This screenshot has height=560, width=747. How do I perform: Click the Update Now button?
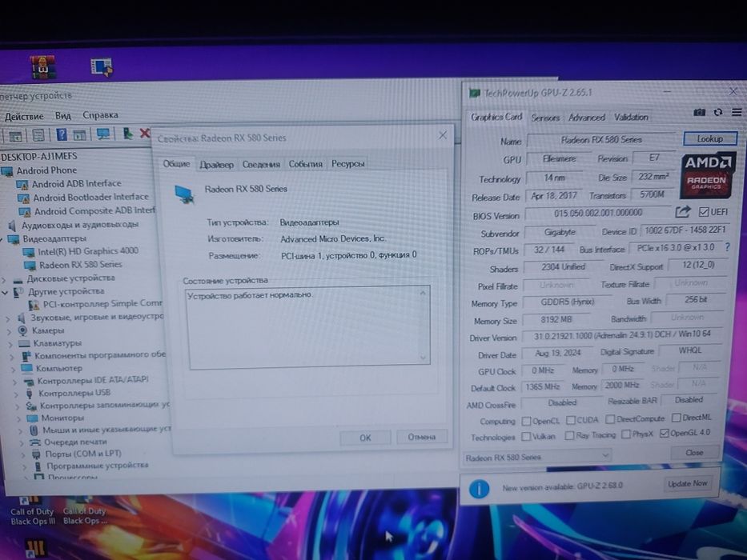pos(688,484)
